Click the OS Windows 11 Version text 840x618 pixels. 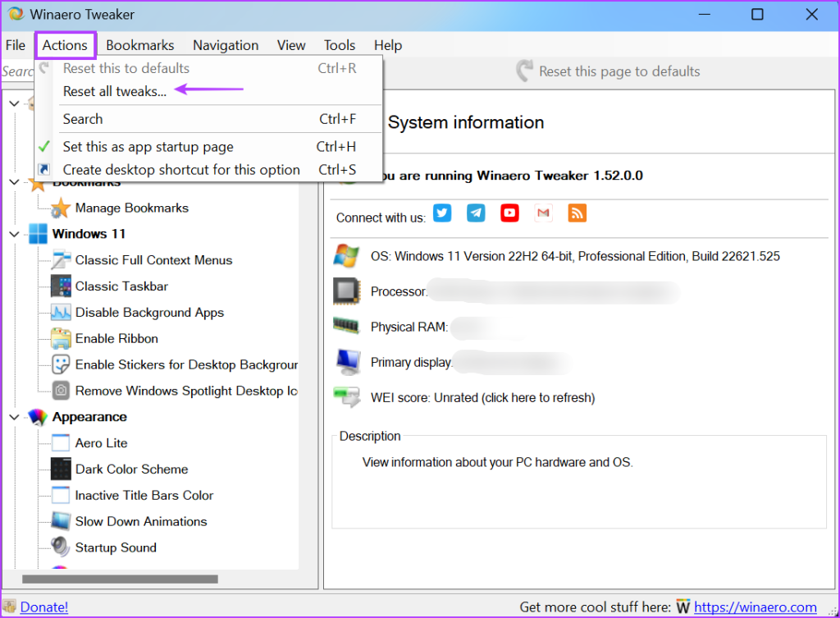[x=575, y=256]
